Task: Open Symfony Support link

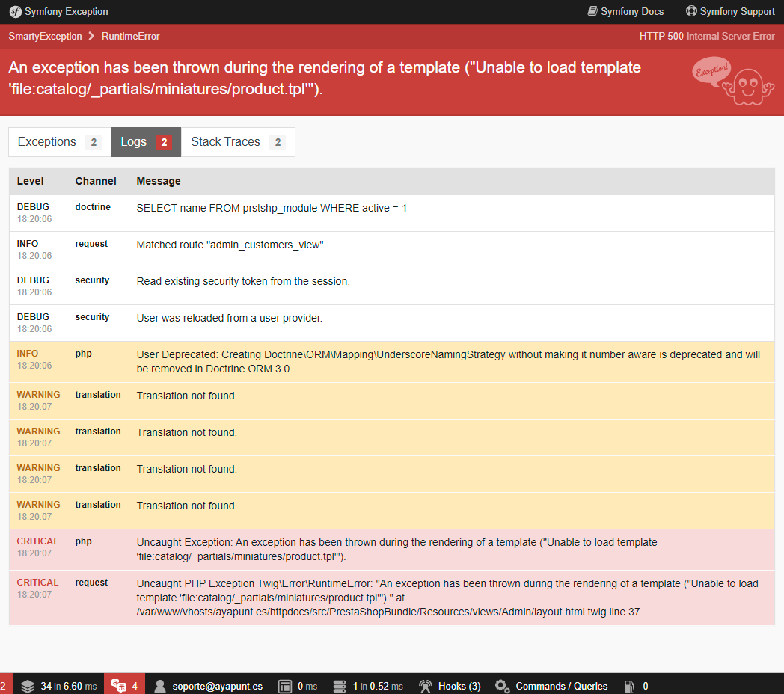Action: pyautogui.click(x=730, y=11)
